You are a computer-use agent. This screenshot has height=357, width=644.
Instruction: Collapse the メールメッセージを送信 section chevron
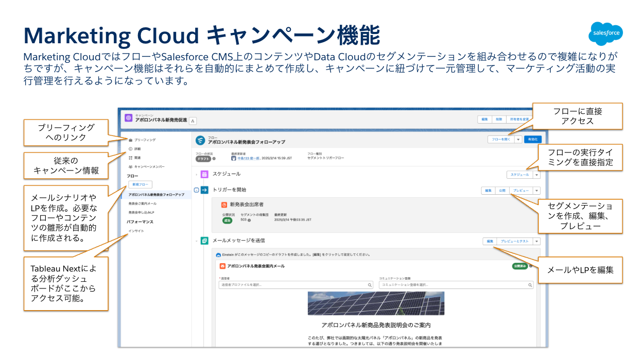click(x=196, y=241)
